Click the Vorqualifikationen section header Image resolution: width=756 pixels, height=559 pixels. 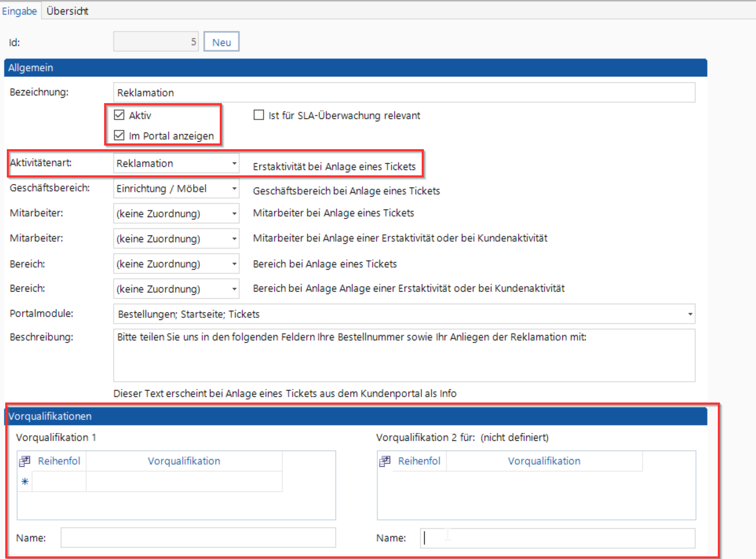click(x=356, y=416)
